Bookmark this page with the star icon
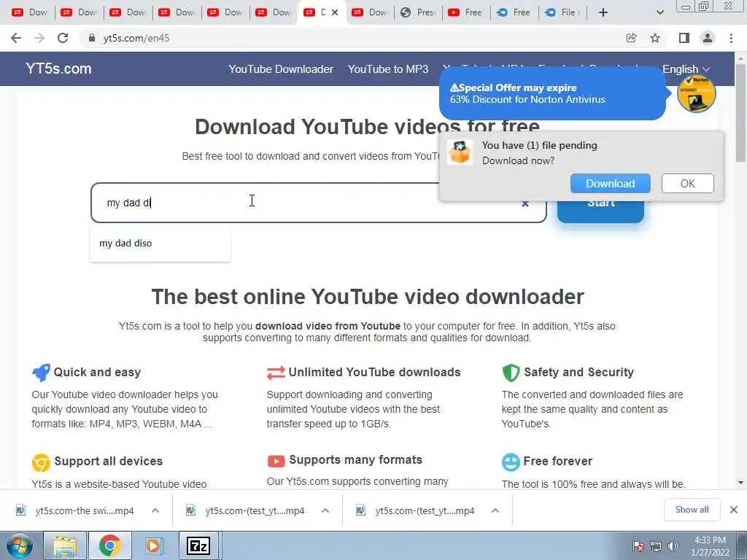 (x=655, y=38)
